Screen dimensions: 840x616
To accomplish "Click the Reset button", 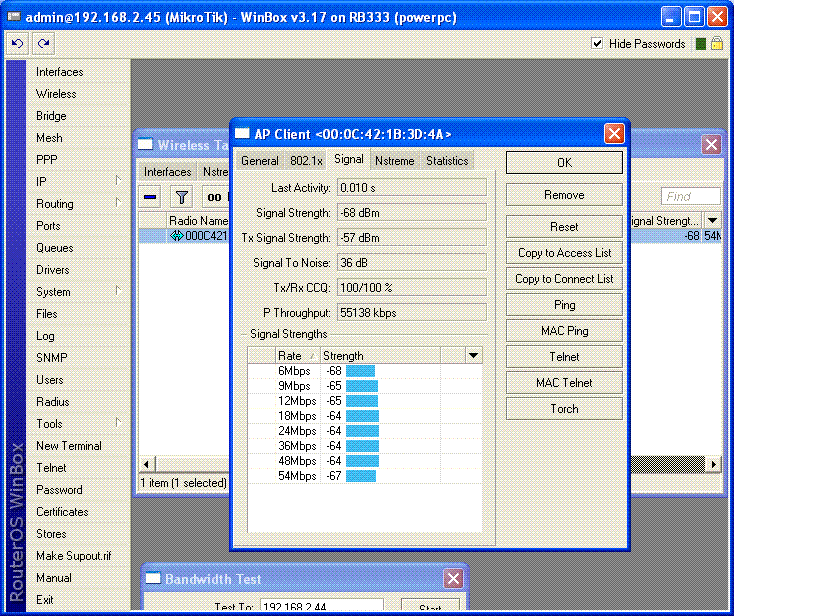I will [x=564, y=227].
